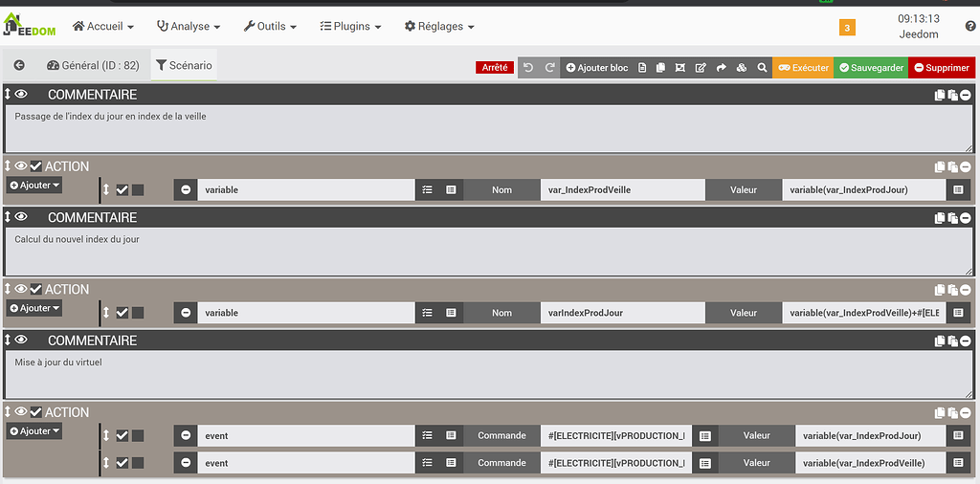This screenshot has width=980, height=484.
Task: Click the undo arrow in scenario toolbar
Action: pos(527,68)
